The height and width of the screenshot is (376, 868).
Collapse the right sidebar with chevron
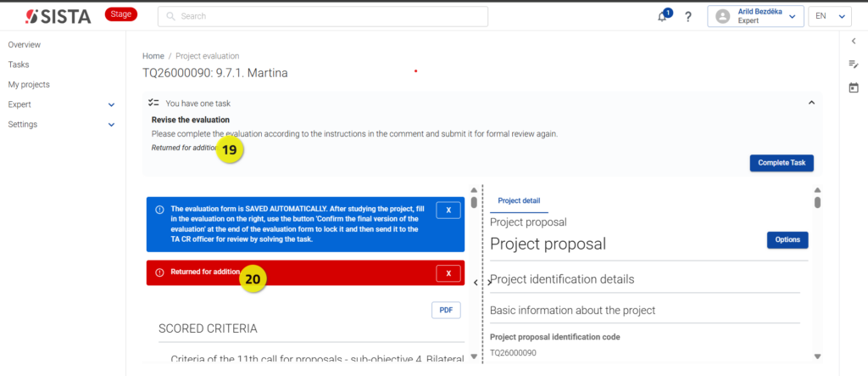pyautogui.click(x=854, y=41)
